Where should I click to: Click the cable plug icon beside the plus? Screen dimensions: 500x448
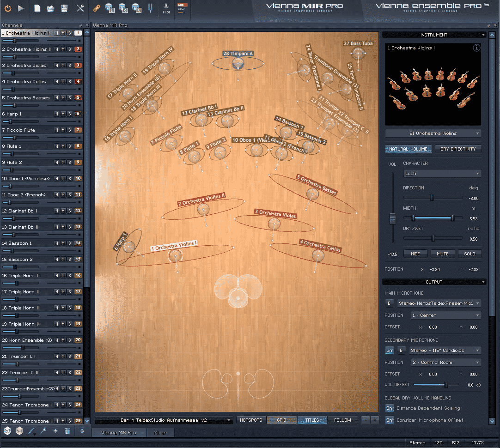point(43,431)
